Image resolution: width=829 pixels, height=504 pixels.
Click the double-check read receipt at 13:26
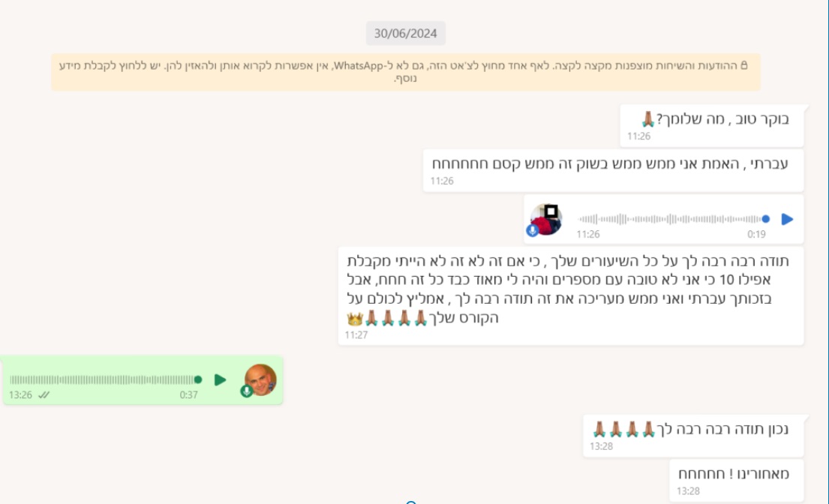[x=44, y=394]
